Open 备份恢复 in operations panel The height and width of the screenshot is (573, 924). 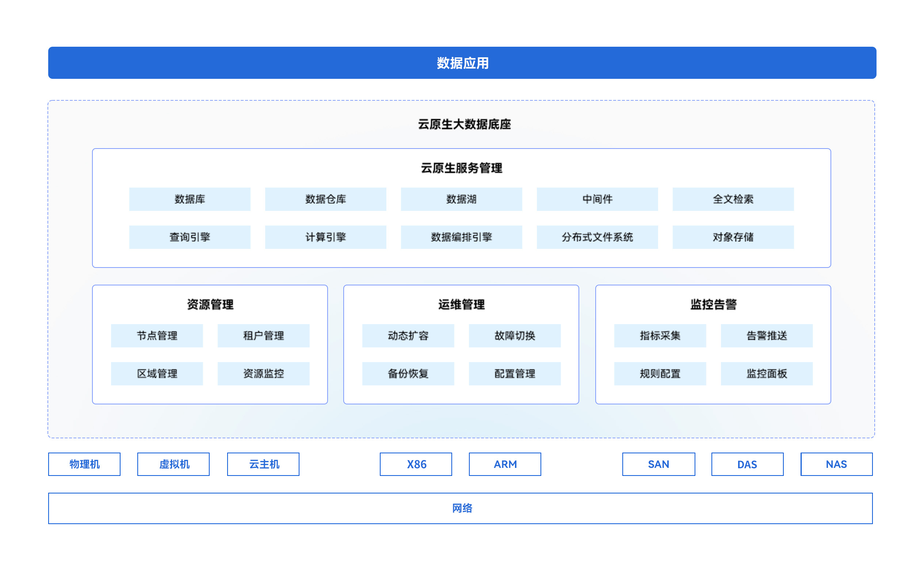point(408,373)
